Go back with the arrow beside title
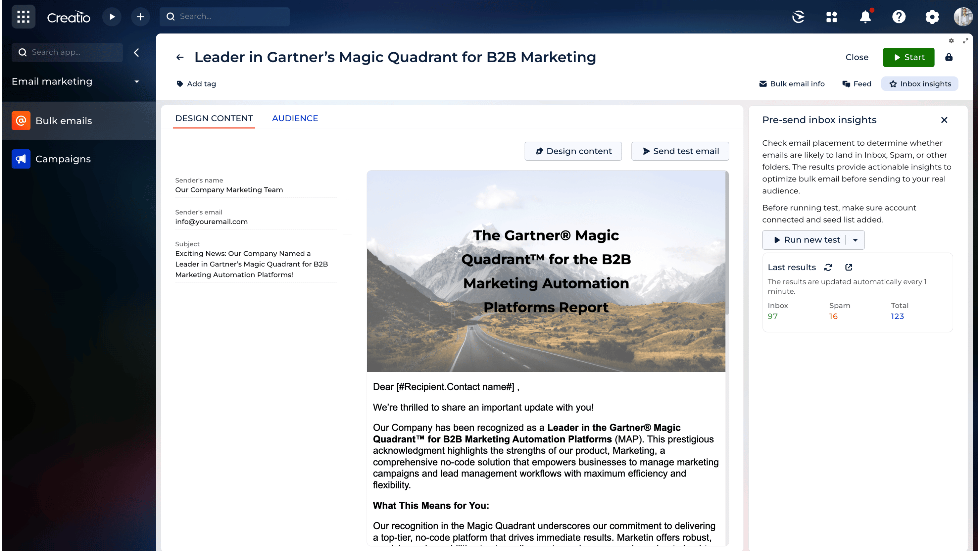This screenshot has width=980, height=551. 180,58
